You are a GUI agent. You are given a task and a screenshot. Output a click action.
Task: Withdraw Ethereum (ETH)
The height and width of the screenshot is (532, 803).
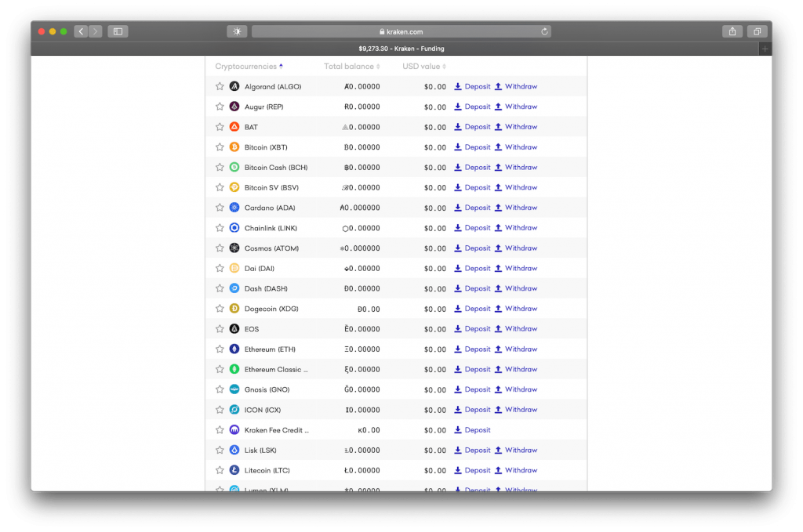click(516, 349)
